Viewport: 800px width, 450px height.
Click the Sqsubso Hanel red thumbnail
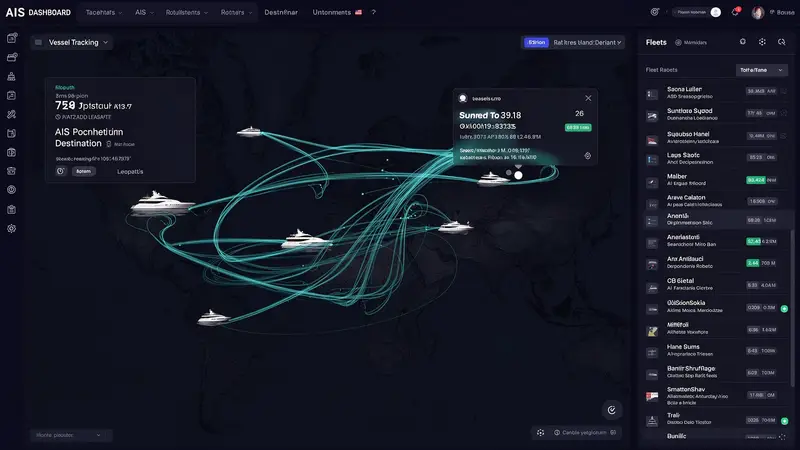point(652,140)
